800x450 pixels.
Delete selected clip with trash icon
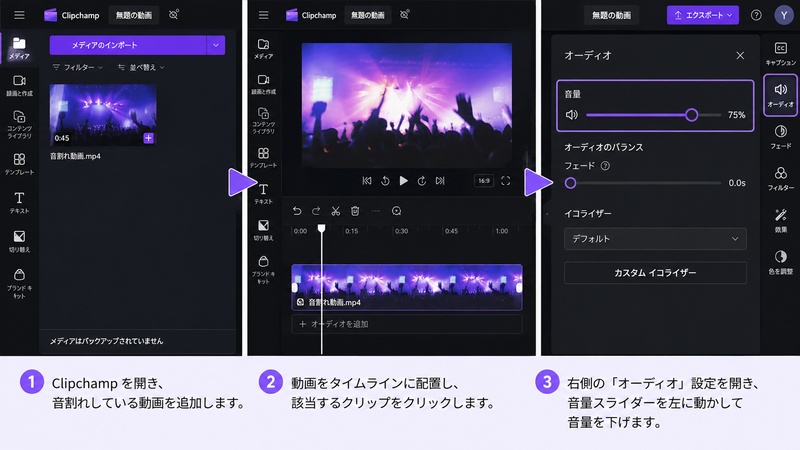pos(355,211)
